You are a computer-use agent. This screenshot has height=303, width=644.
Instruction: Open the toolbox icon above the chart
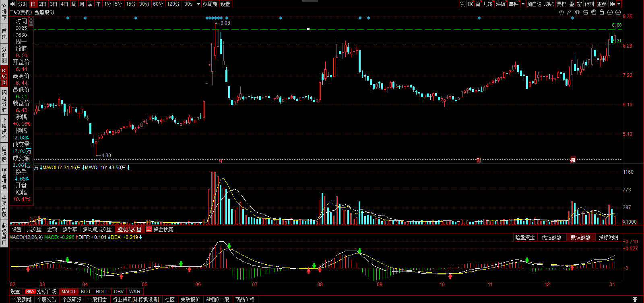click(x=586, y=12)
